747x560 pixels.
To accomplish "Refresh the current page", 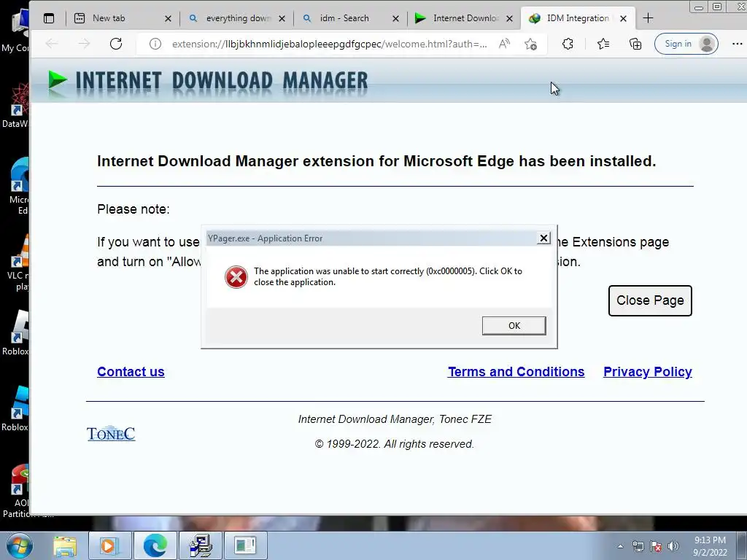I will 116,44.
